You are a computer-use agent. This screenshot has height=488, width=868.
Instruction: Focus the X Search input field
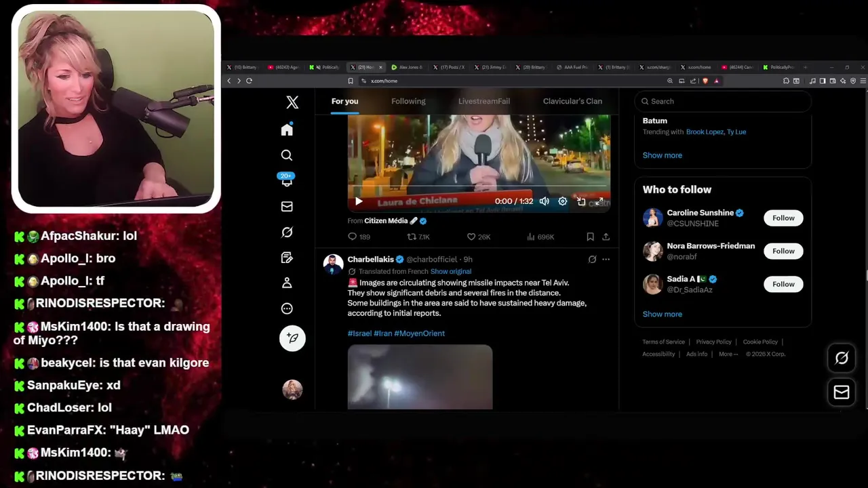pos(723,101)
